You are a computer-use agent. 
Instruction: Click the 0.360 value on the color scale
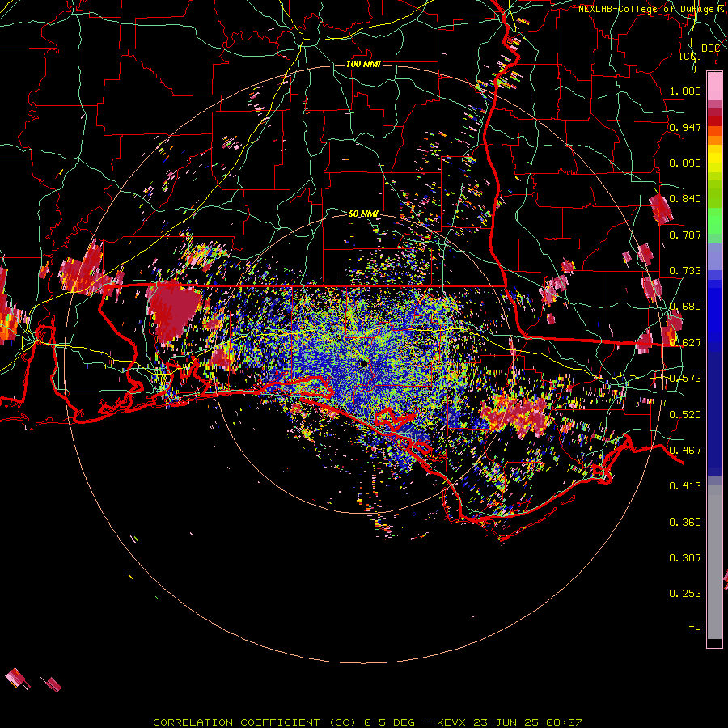coord(685,523)
